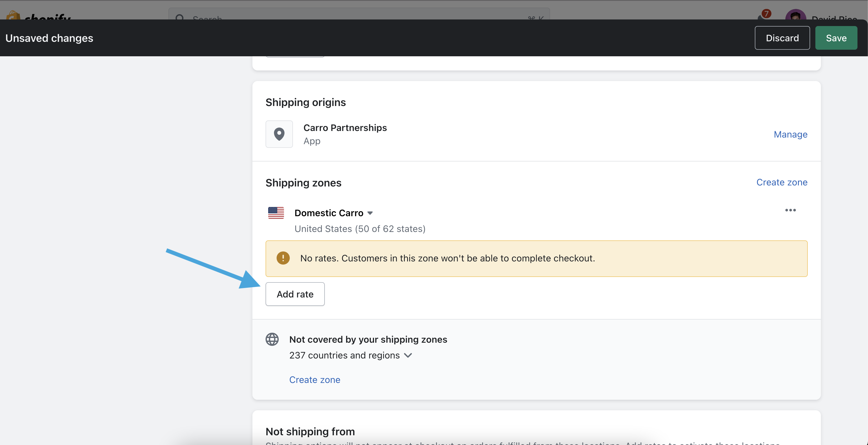Click Create zone link under uncovered countries
This screenshot has width=868, height=445.
pyautogui.click(x=315, y=380)
